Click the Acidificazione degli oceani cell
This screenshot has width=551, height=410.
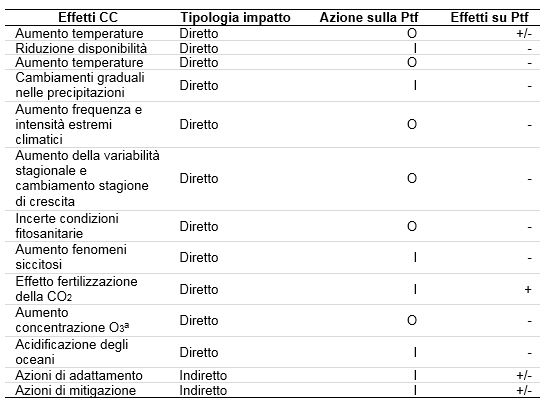coord(72,352)
